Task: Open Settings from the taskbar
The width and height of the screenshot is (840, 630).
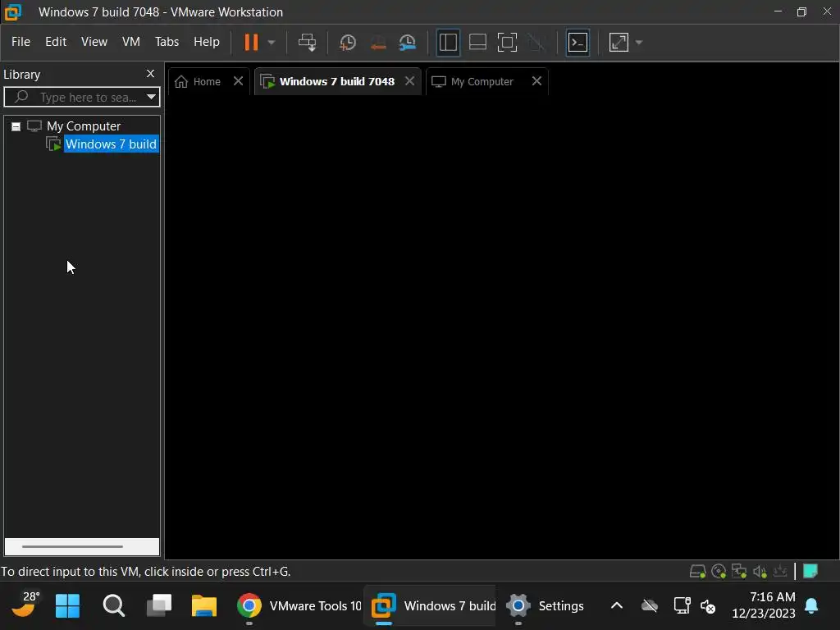Action: [x=546, y=606]
